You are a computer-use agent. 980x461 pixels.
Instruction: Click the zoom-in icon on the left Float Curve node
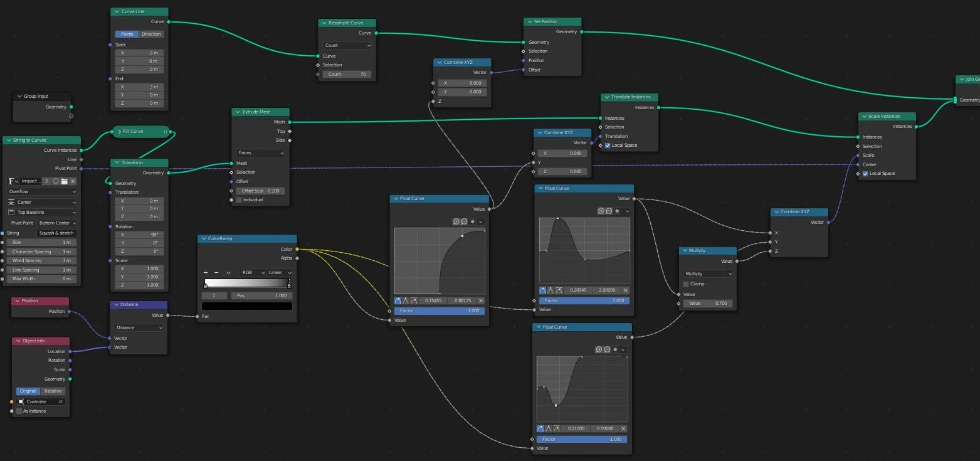(x=456, y=221)
